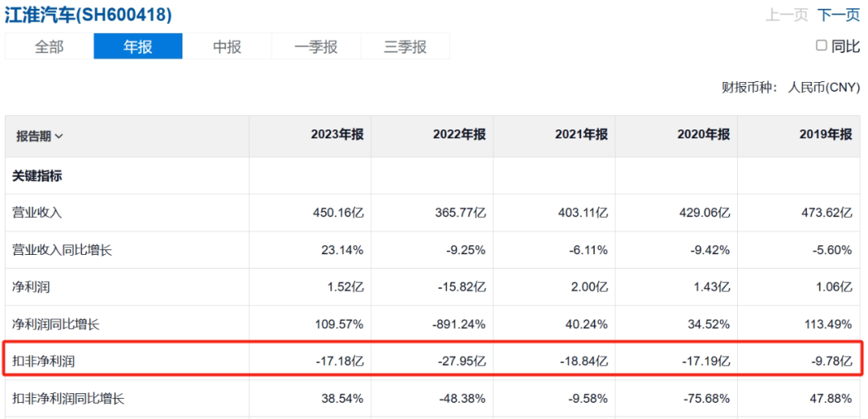This screenshot has width=868, height=419.
Task: Click the 营业收入 row label
Action: click(x=37, y=212)
